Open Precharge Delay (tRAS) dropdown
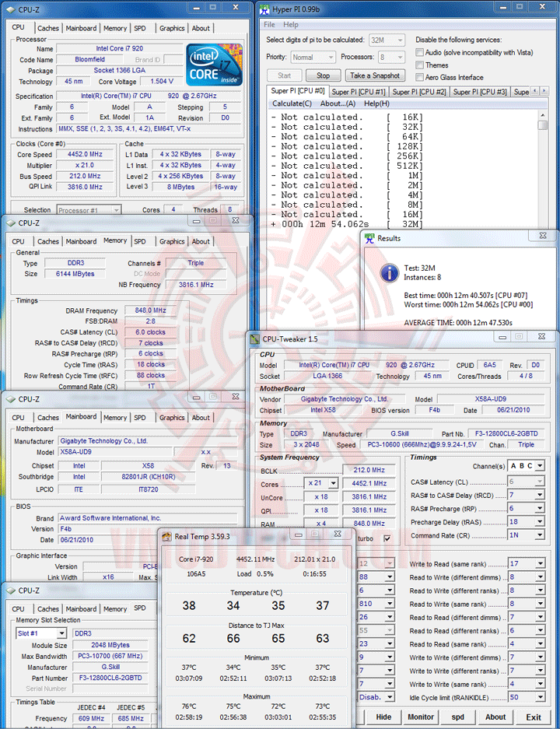Screen dimensions: 560x729 (x=540, y=522)
